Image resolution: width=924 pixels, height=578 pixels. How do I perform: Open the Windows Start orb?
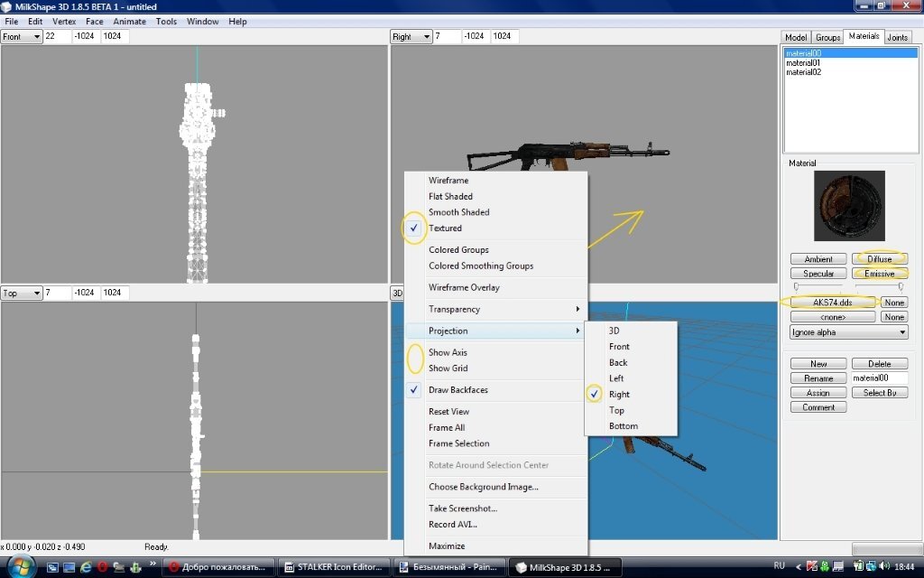coord(19,566)
